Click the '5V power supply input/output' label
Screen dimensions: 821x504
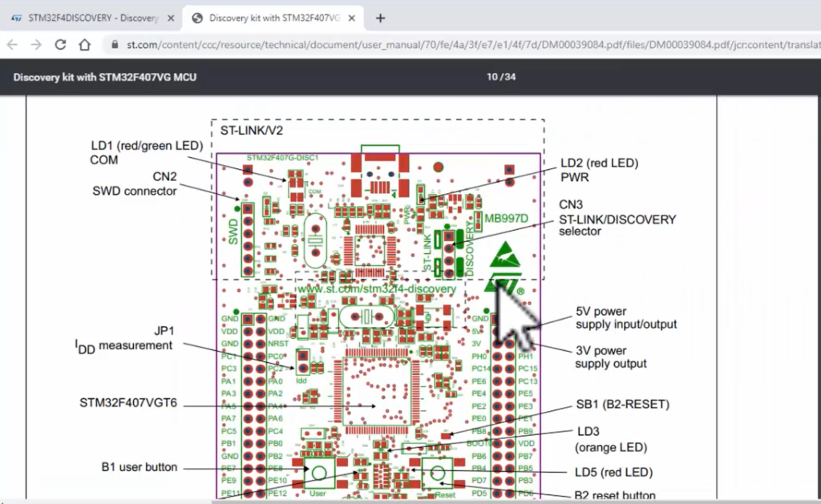(x=626, y=317)
